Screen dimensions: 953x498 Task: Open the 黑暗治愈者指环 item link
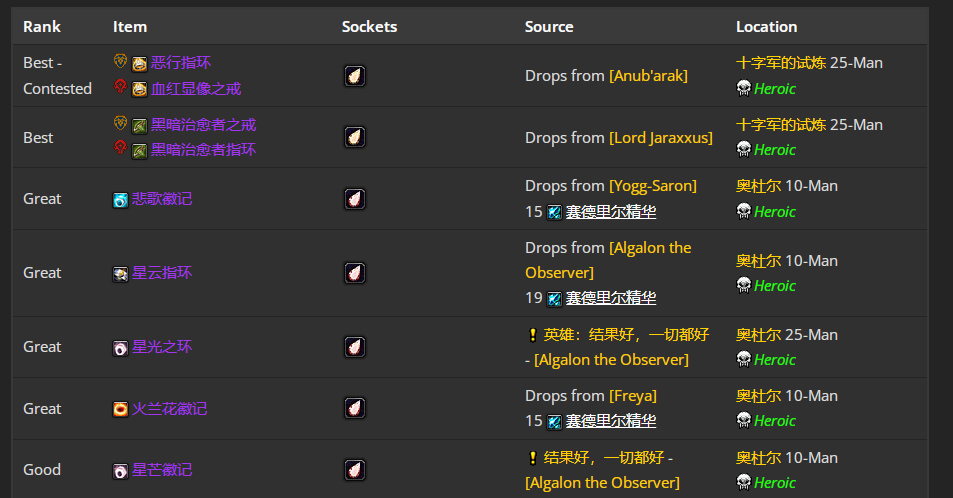pyautogui.click(x=203, y=150)
